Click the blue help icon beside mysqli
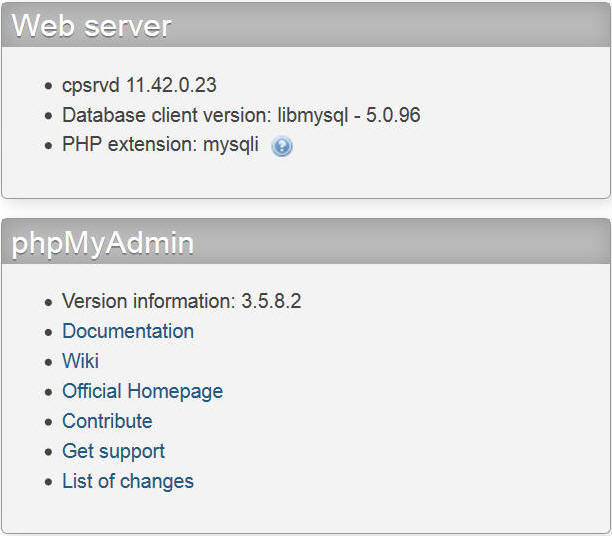This screenshot has height=536, width=612. tap(282, 146)
